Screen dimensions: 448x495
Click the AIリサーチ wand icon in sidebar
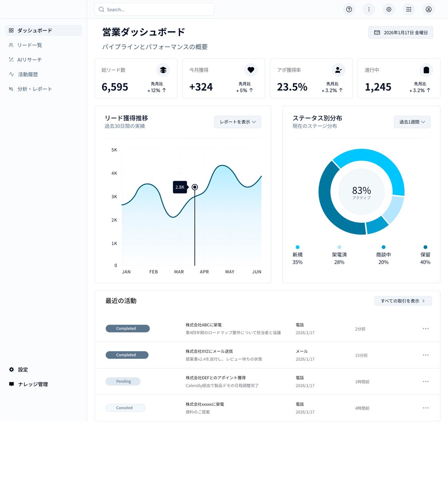click(11, 59)
